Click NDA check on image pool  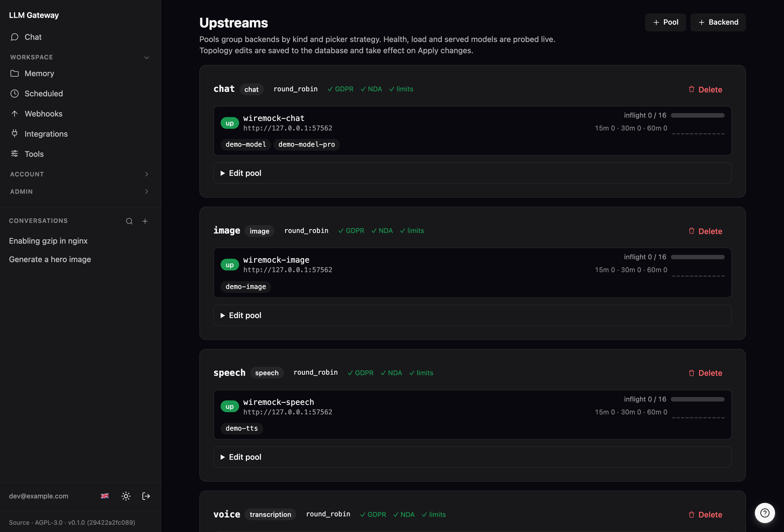[x=382, y=231]
